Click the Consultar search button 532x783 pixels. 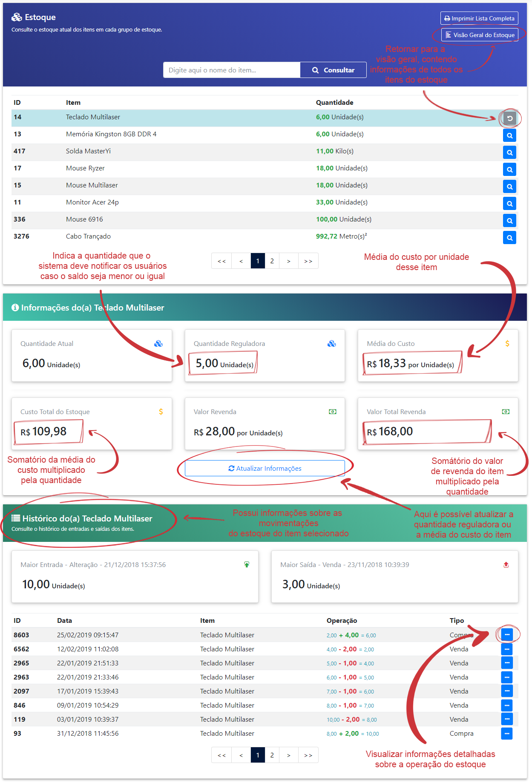tap(333, 70)
